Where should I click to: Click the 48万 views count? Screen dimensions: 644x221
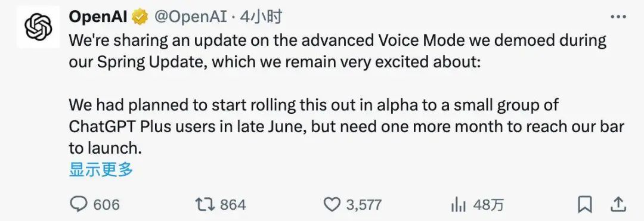(488, 204)
